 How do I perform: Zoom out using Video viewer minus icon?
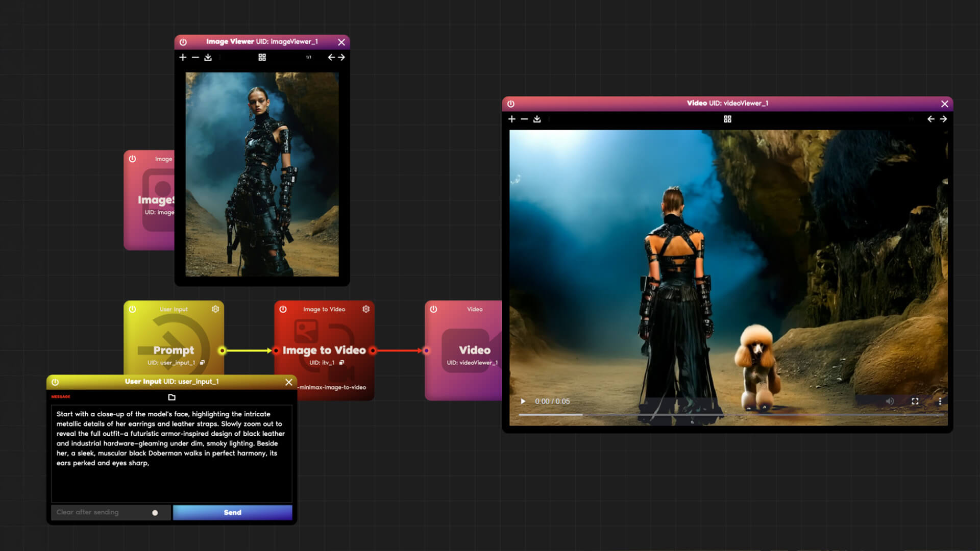tap(524, 119)
